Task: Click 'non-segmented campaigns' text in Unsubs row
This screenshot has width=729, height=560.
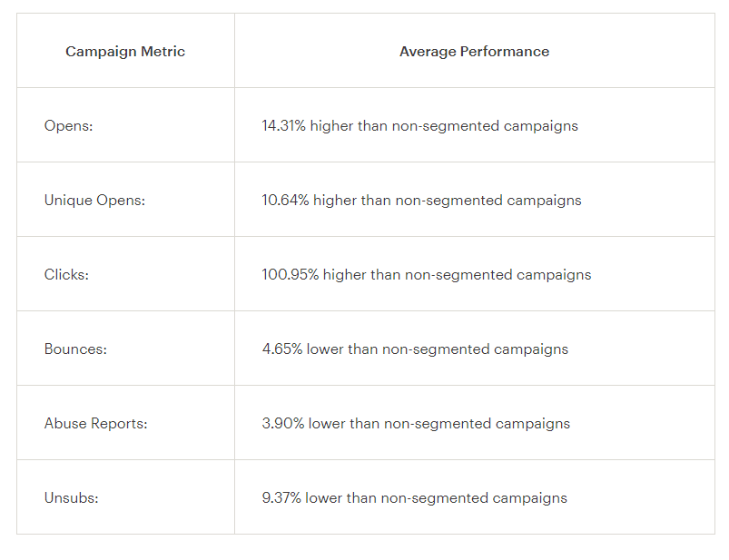Action: [x=474, y=498]
